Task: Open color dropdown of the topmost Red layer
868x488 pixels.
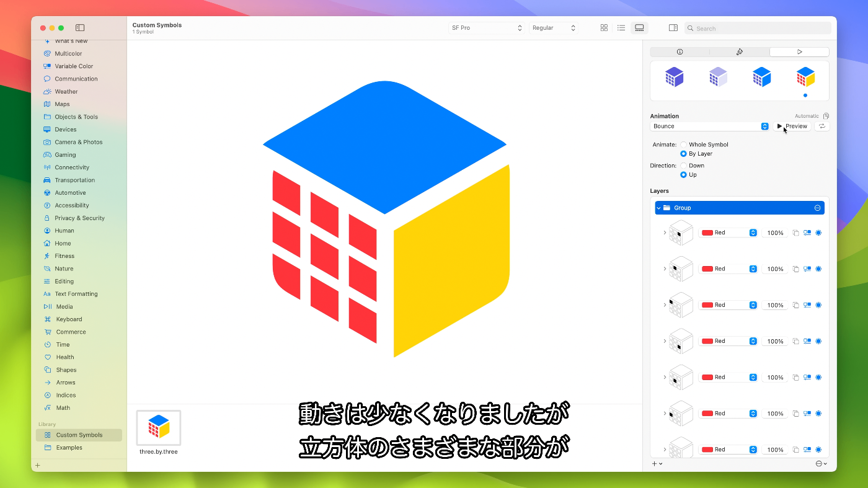Action: (753, 233)
